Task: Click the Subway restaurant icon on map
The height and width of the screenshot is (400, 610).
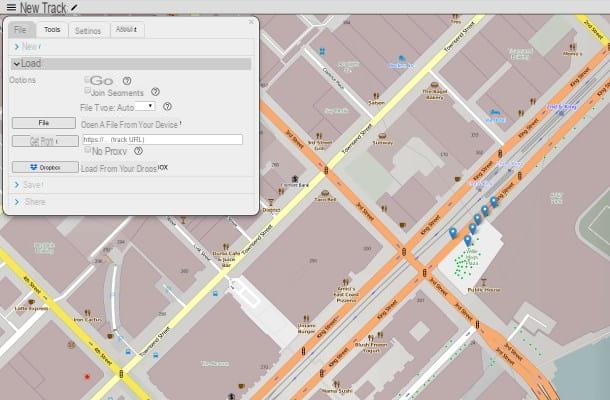Action: 382,136
